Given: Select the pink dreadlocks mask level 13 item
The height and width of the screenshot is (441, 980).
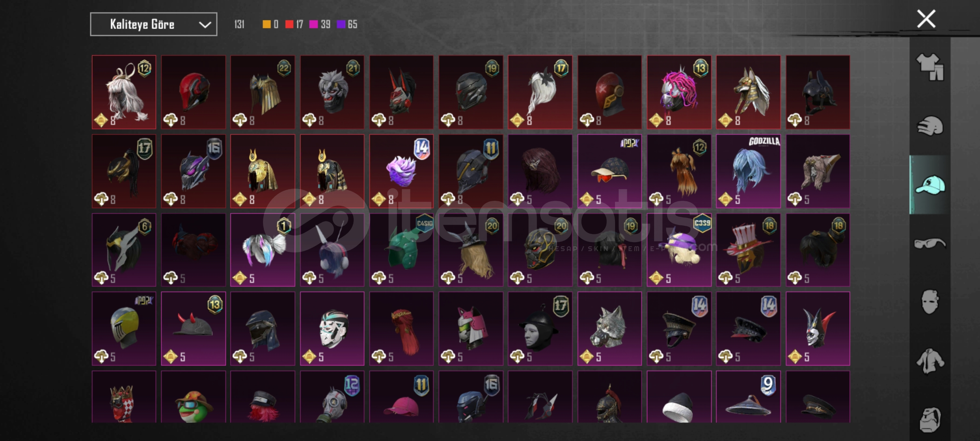Looking at the screenshot, I should pyautogui.click(x=679, y=92).
